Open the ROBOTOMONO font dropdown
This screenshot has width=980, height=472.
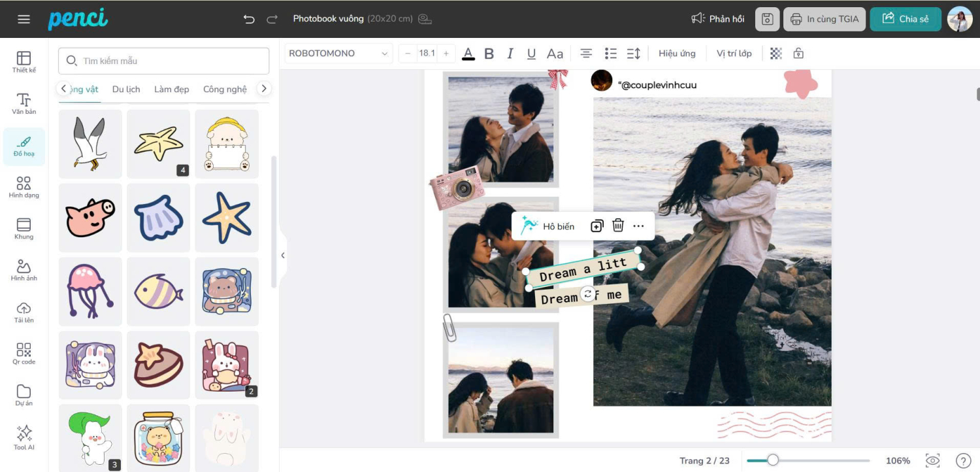click(x=338, y=54)
